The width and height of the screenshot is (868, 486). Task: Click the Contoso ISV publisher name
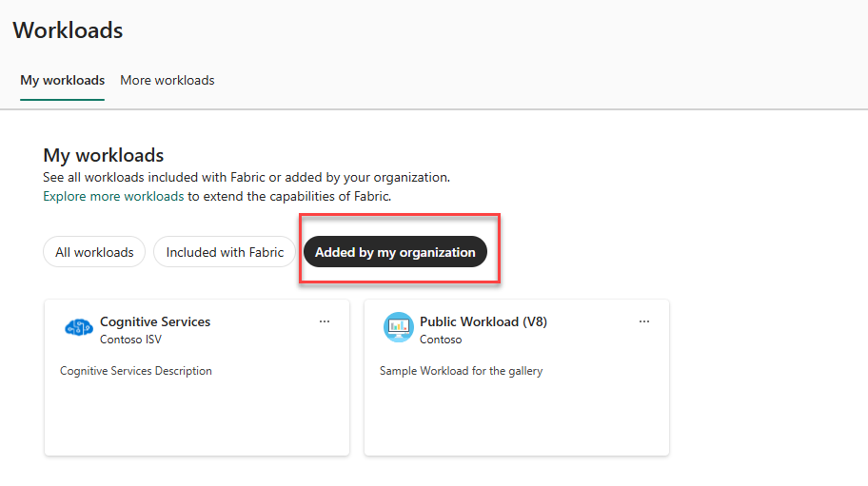130,340
